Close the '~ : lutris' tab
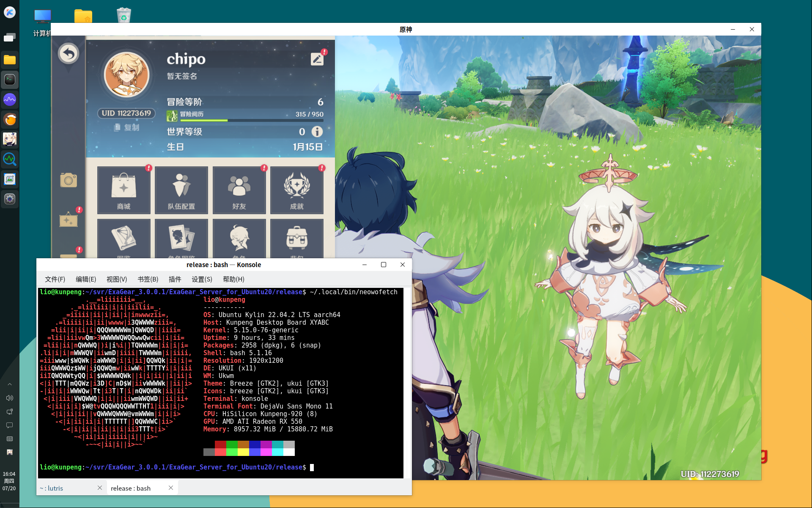 click(100, 488)
